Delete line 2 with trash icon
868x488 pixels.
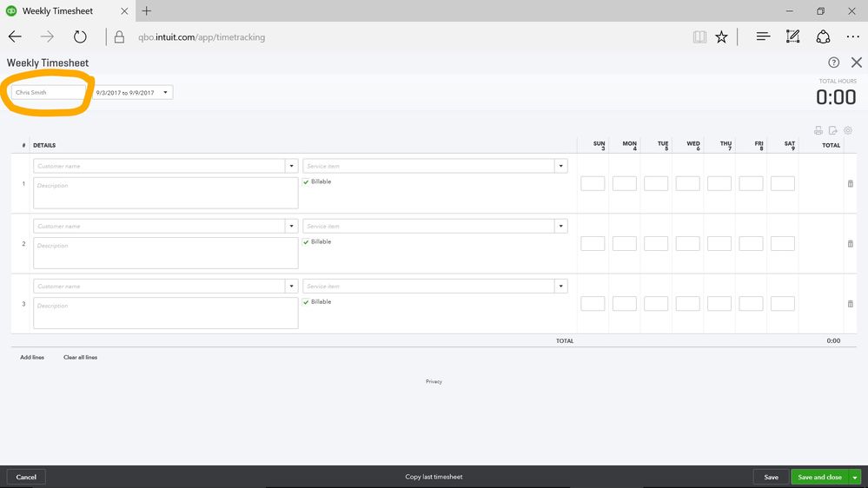851,244
